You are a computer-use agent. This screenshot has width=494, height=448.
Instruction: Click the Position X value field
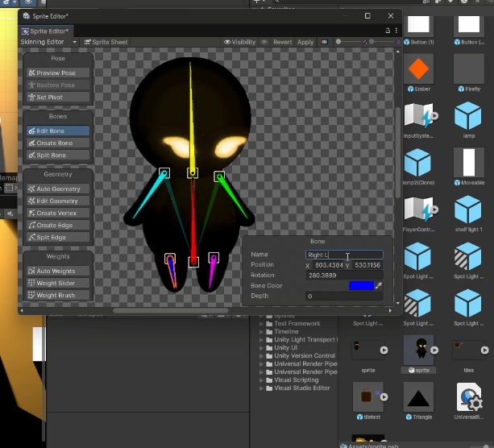(x=328, y=265)
